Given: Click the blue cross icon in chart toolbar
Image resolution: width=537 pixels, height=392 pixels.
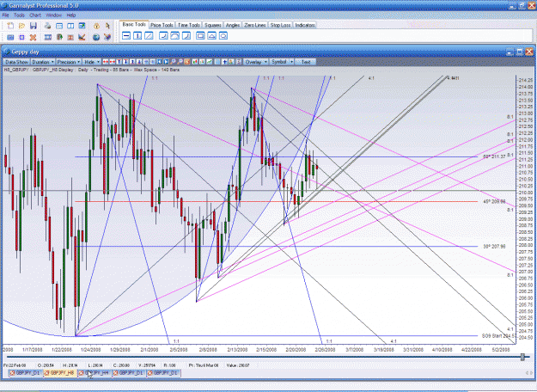Looking at the screenshot, I should [x=224, y=62].
